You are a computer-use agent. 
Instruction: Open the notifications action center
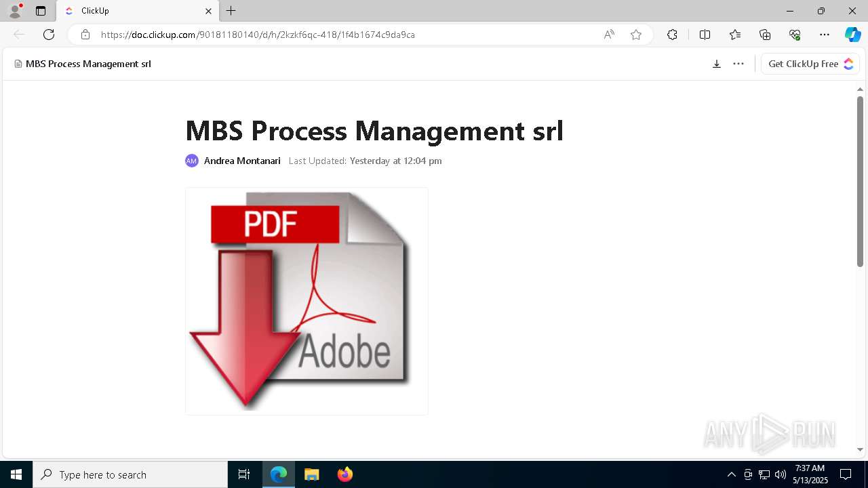846,474
